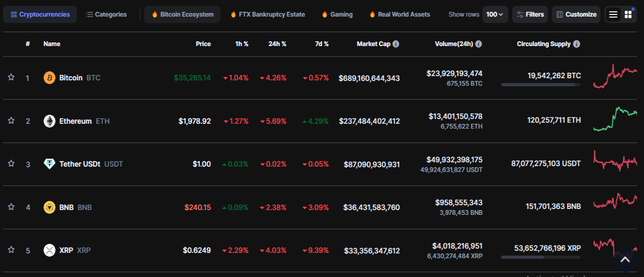Click Bitcoin circulating supply progress bar
This screenshot has width=644, height=277.
click(x=541, y=85)
